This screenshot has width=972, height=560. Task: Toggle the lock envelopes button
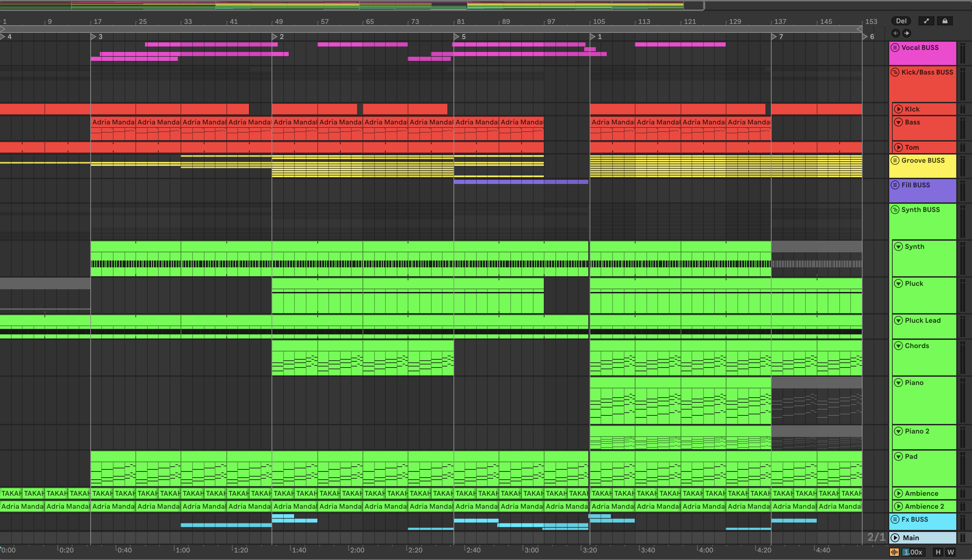point(945,21)
